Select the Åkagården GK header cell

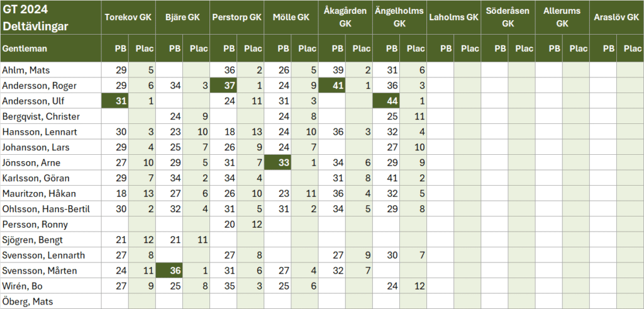tap(345, 18)
